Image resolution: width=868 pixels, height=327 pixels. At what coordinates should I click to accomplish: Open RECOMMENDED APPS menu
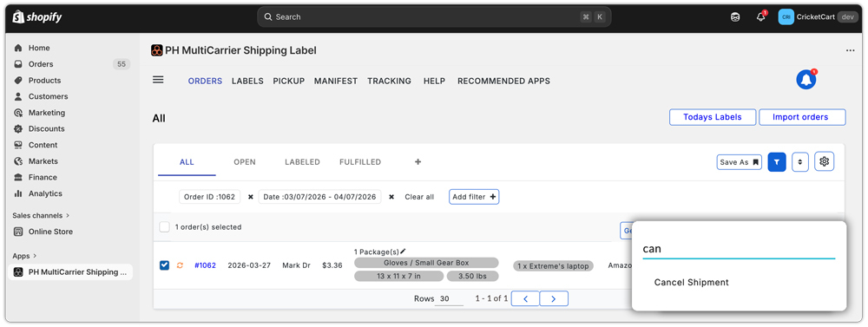pos(503,81)
